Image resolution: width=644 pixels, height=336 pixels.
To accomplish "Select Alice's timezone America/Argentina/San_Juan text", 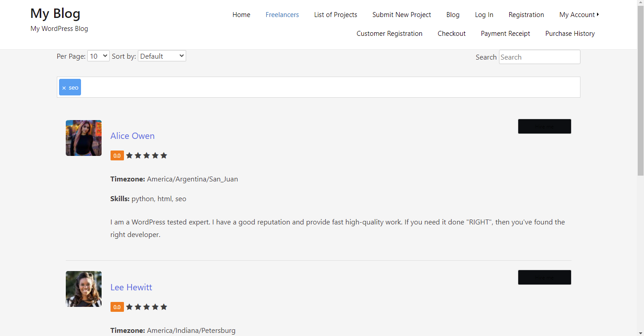I will tap(192, 179).
